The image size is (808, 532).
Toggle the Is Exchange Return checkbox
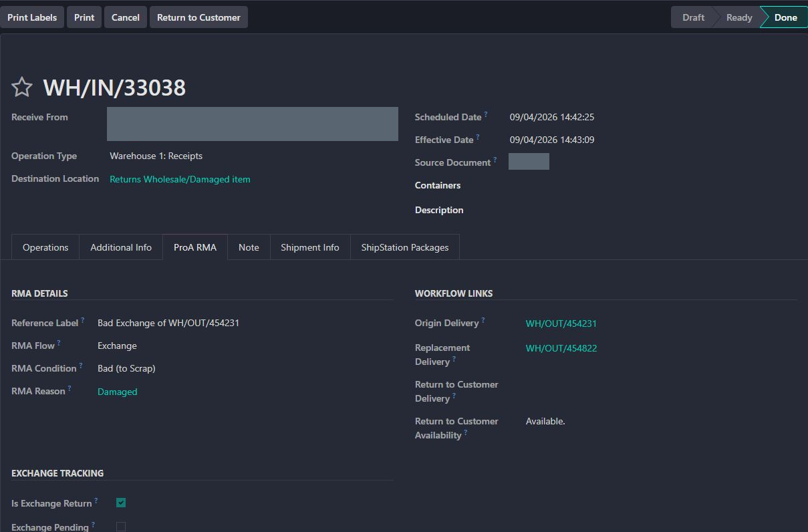121,503
